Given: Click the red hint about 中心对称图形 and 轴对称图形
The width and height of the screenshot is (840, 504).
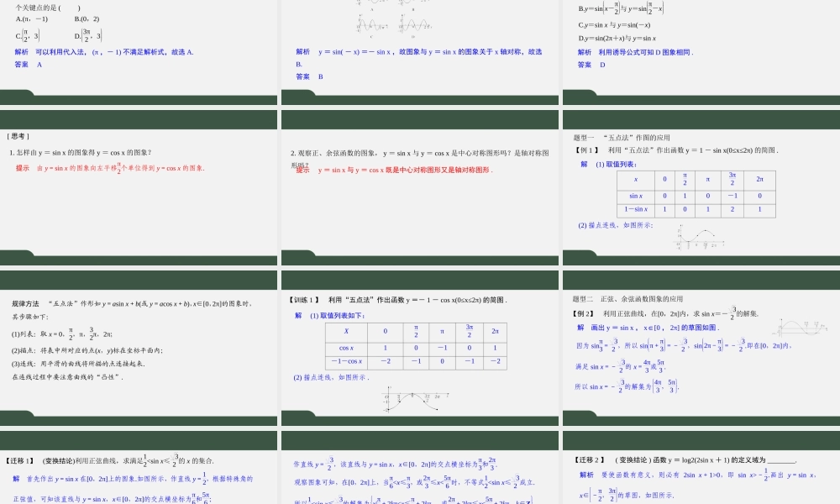Looking at the screenshot, I should [x=394, y=170].
